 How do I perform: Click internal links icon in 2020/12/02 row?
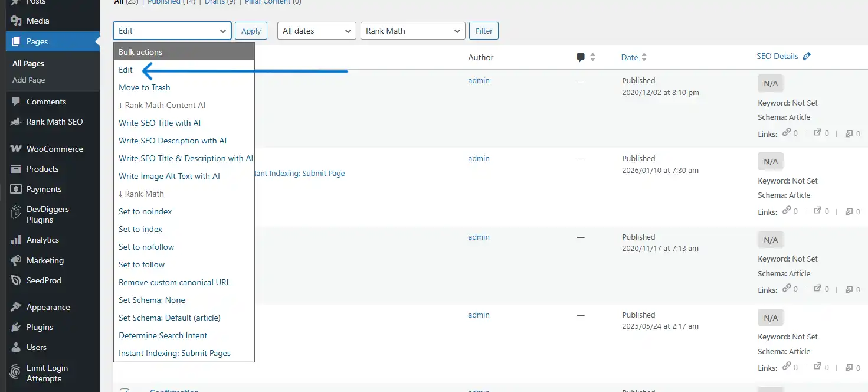point(787,133)
